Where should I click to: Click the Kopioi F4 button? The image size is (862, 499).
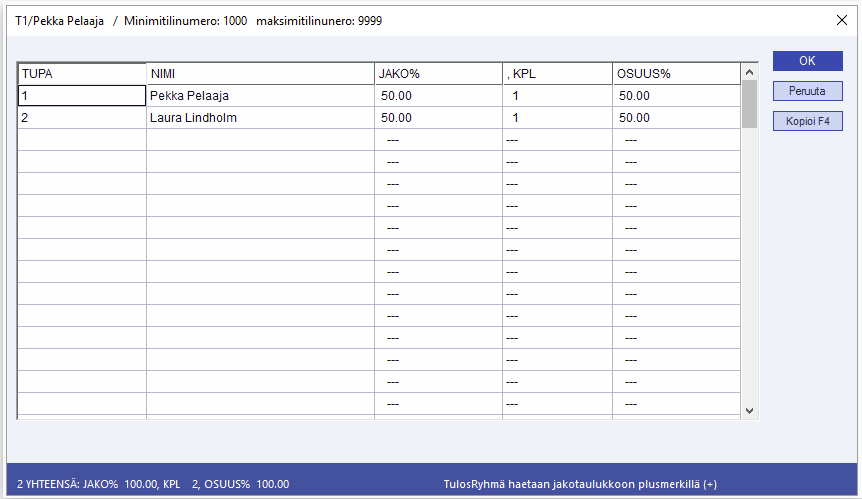tap(807, 122)
